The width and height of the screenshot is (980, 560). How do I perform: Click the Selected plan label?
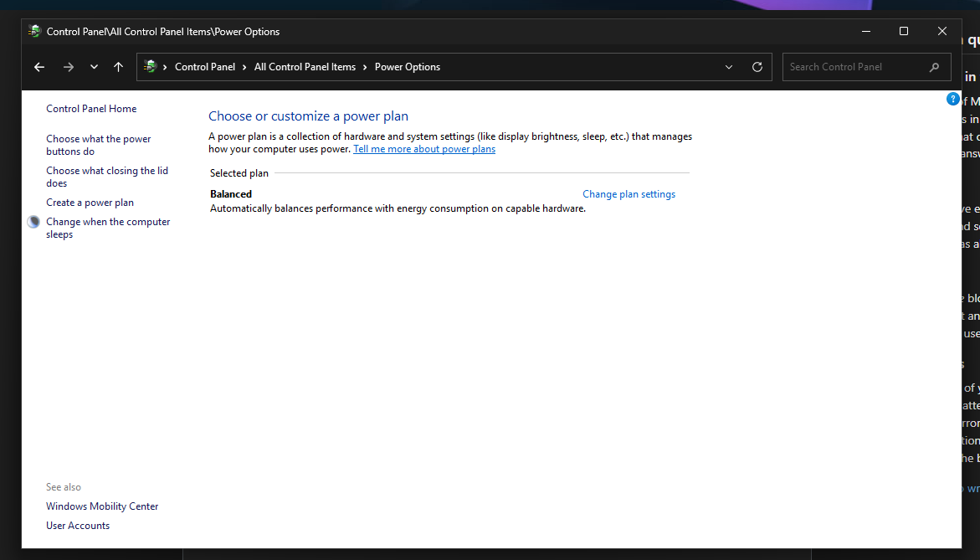pyautogui.click(x=239, y=174)
